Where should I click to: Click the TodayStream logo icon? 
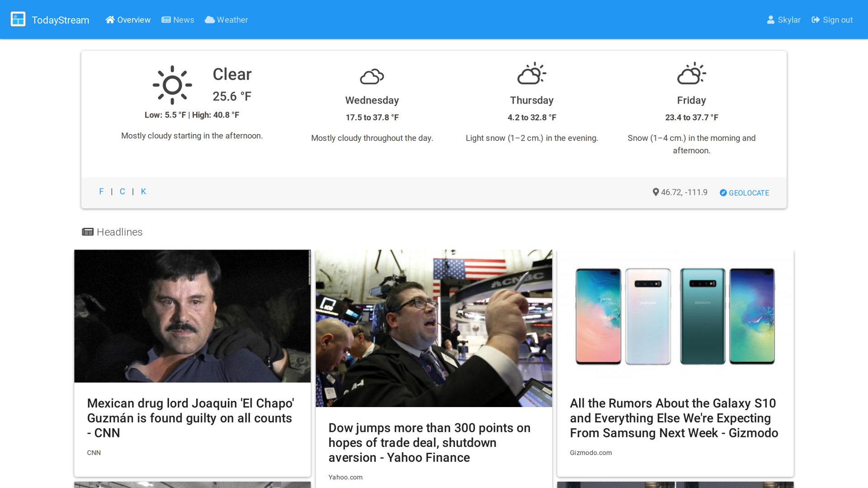18,19
